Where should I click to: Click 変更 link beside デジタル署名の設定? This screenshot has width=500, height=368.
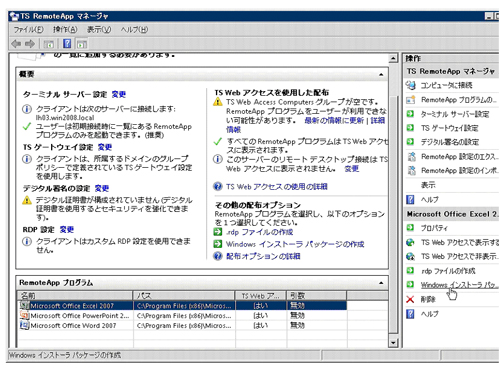102,188
